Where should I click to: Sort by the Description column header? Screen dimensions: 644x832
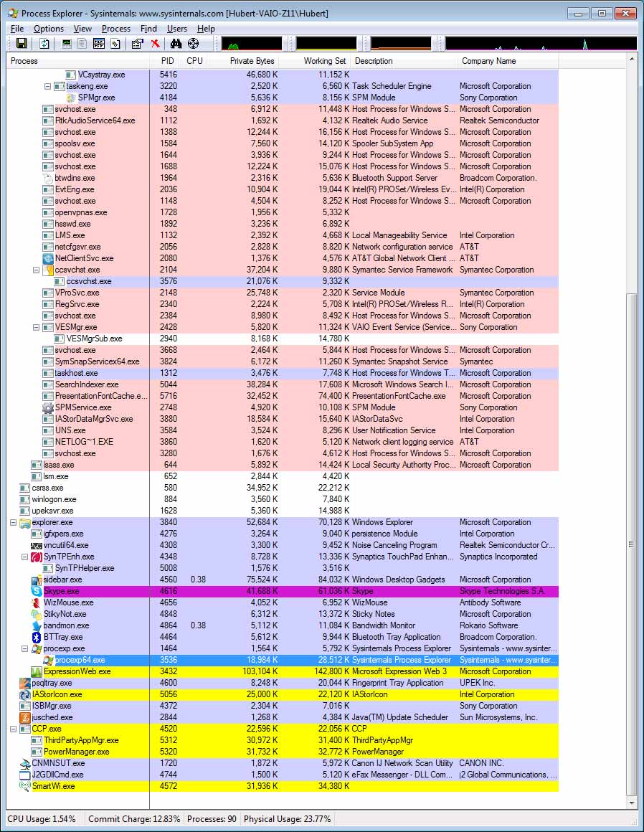404,61
